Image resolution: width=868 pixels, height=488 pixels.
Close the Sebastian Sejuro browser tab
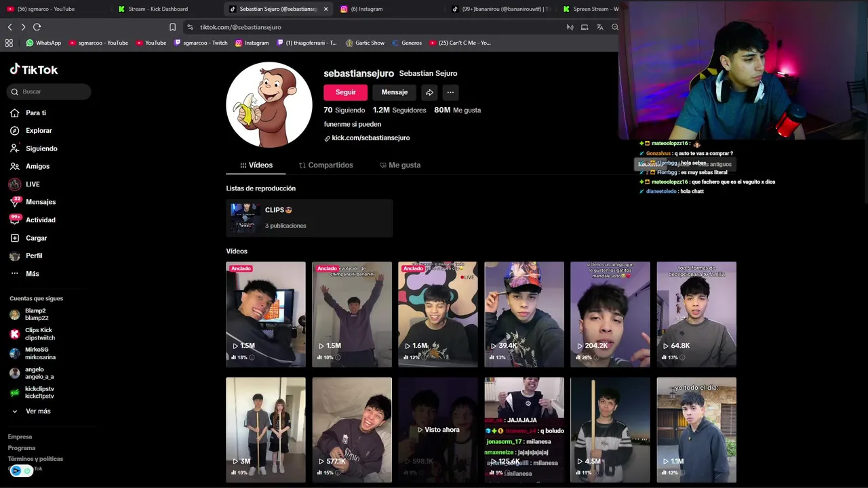(x=325, y=9)
